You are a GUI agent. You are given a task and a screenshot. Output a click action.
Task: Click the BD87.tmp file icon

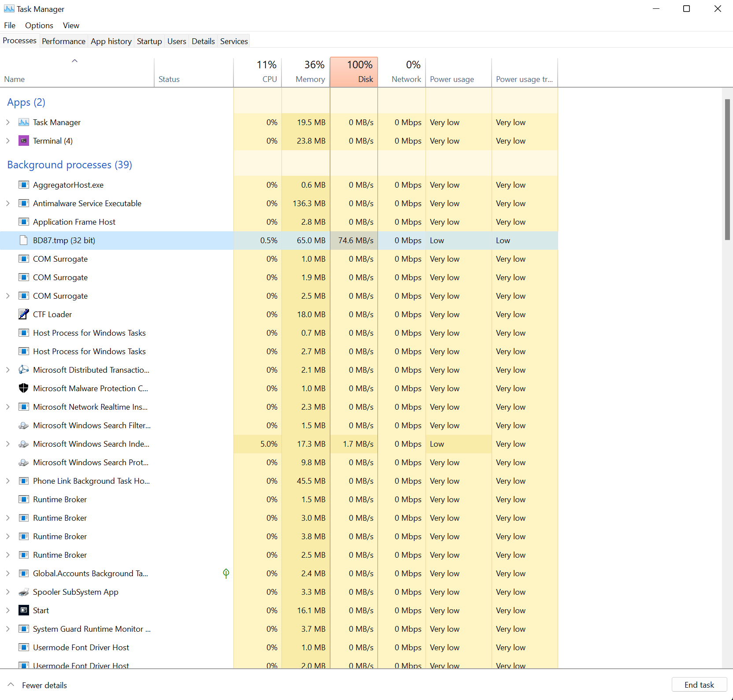point(24,241)
